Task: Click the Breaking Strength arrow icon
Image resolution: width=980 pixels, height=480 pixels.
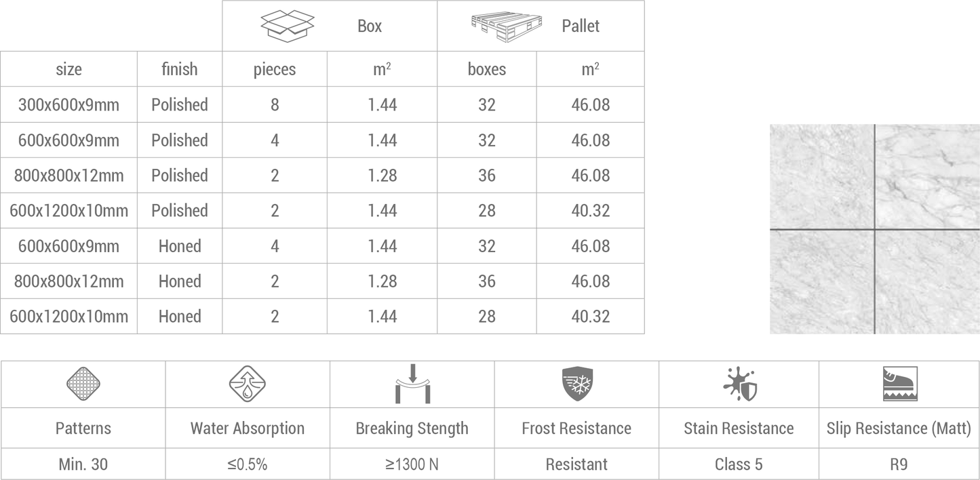Action: pyautogui.click(x=412, y=384)
